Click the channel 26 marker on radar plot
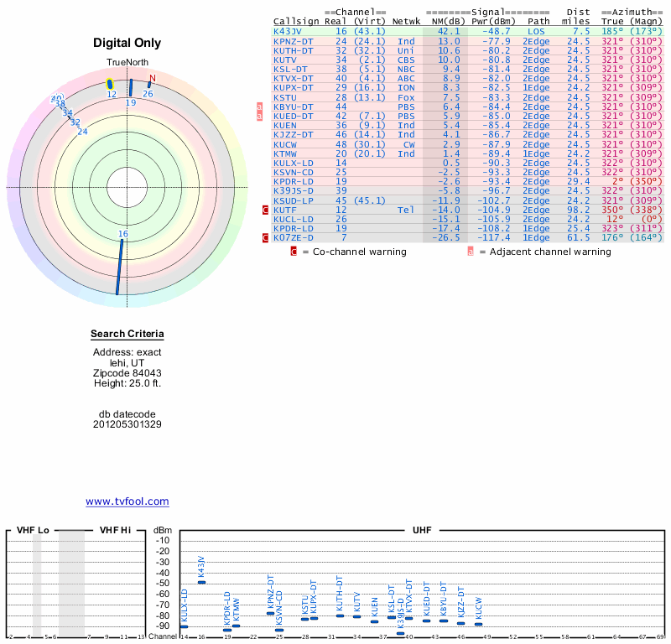Image resolution: width=671 pixels, height=644 pixels. coord(148,86)
